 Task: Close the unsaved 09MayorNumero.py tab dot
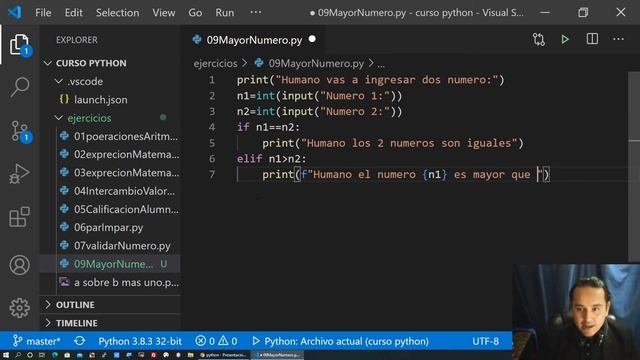312,39
